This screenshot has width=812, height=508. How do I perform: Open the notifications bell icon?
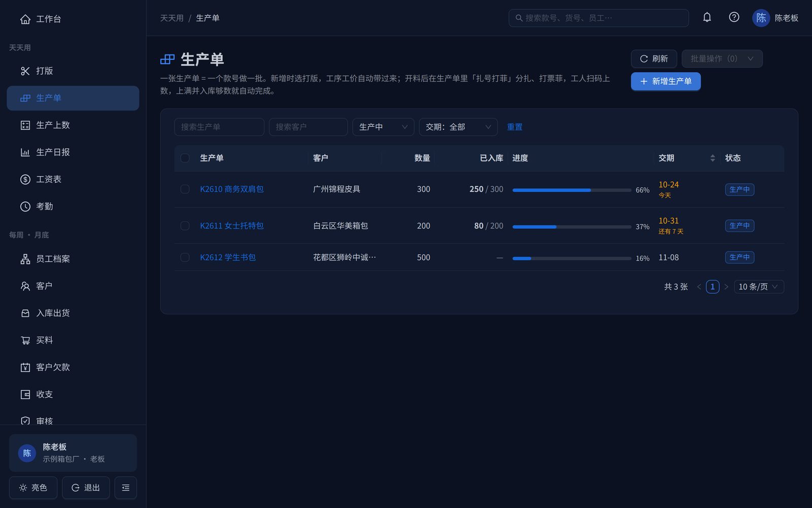pos(707,17)
